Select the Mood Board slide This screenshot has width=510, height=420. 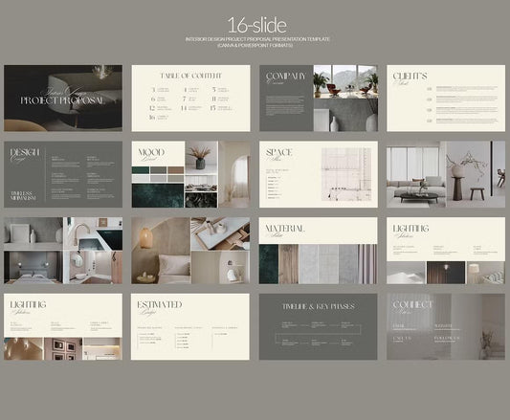[x=191, y=174]
